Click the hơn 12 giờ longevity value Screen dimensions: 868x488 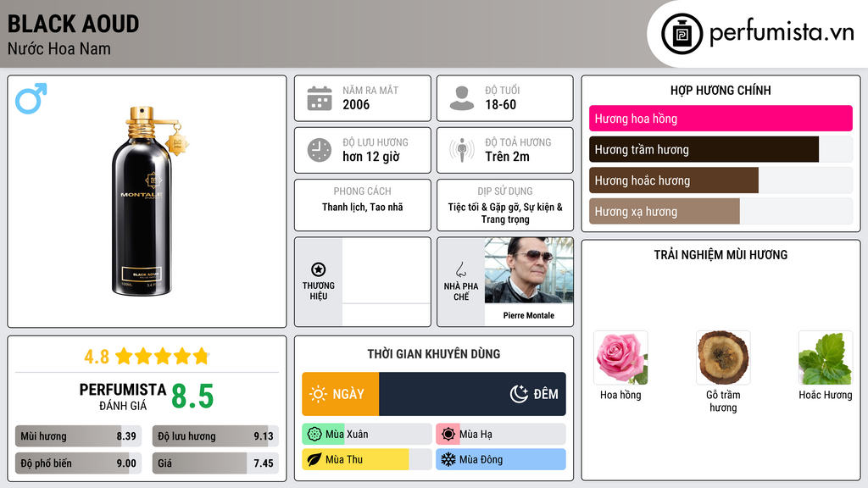[371, 157]
